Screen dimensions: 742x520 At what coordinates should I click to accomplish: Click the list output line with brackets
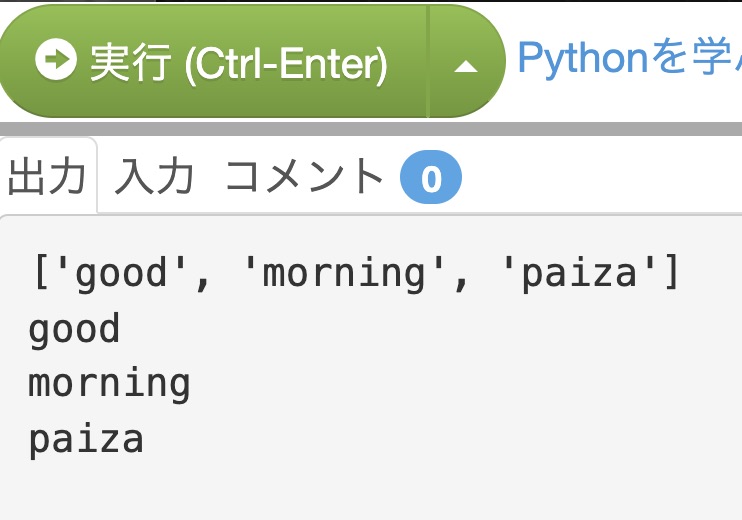[x=355, y=273]
